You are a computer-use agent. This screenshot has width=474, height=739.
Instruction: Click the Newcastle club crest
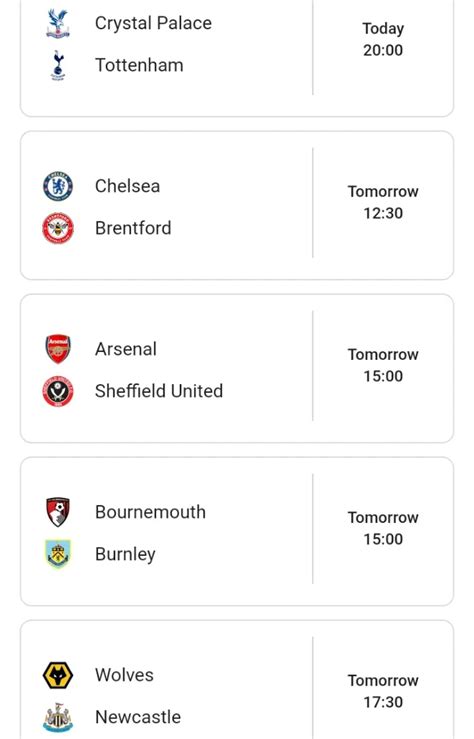tap(58, 717)
